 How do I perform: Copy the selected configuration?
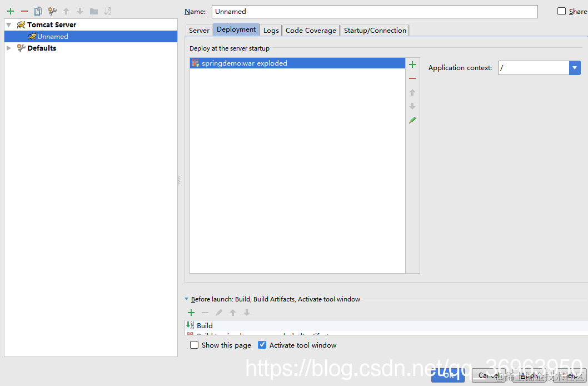38,11
